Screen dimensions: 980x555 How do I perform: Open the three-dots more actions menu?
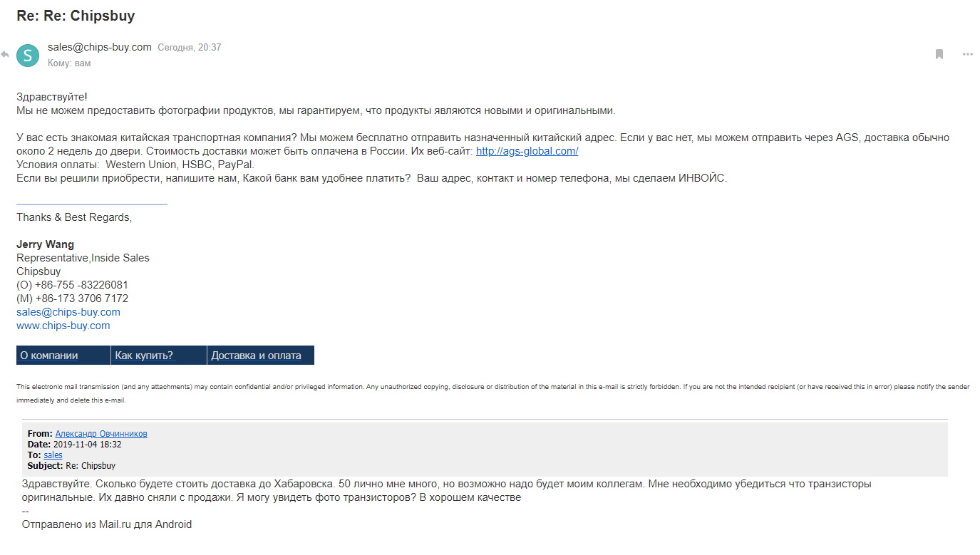967,54
